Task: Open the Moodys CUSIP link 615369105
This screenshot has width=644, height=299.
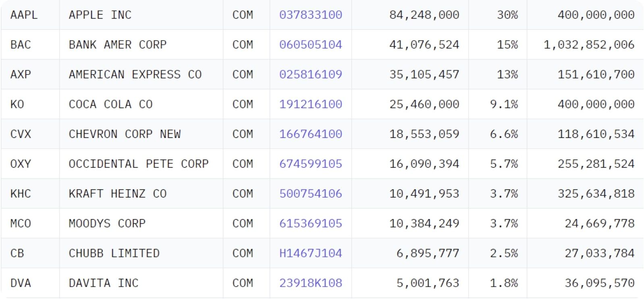Action: pos(311,224)
